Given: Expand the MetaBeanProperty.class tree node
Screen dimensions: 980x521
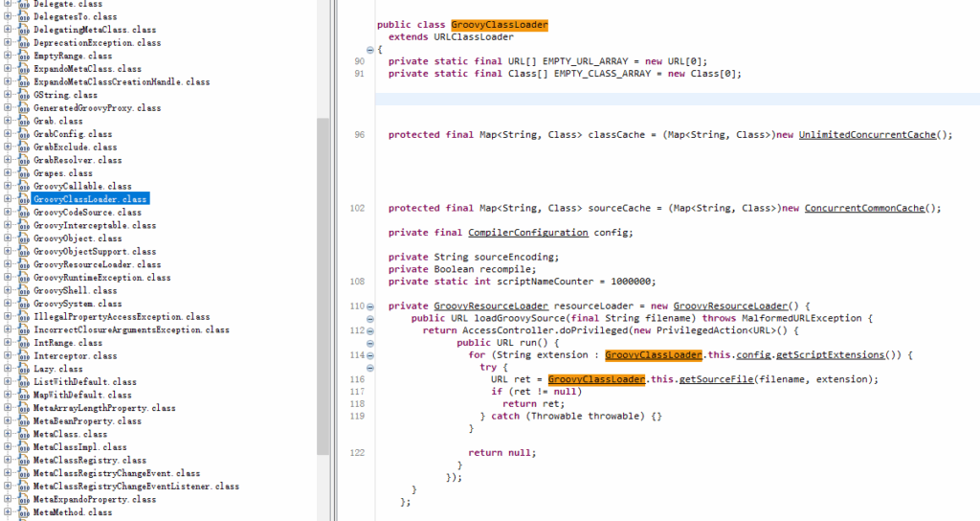Looking at the screenshot, I should point(8,420).
